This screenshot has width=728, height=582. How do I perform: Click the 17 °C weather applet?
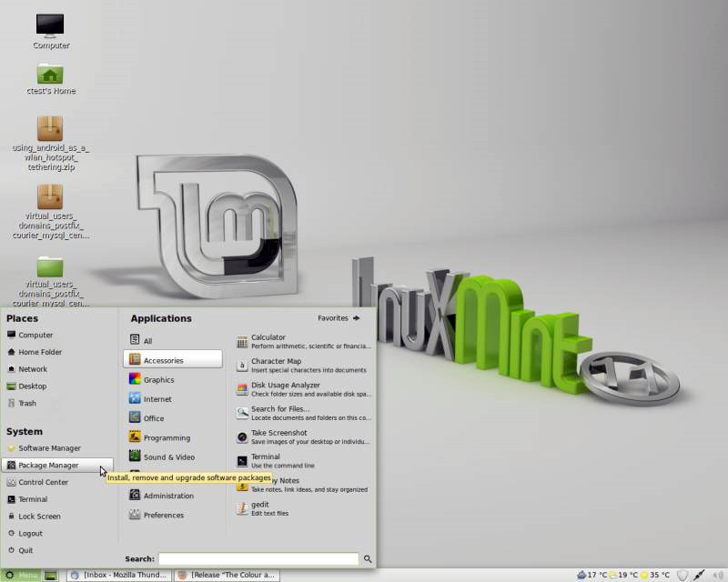[591, 576]
